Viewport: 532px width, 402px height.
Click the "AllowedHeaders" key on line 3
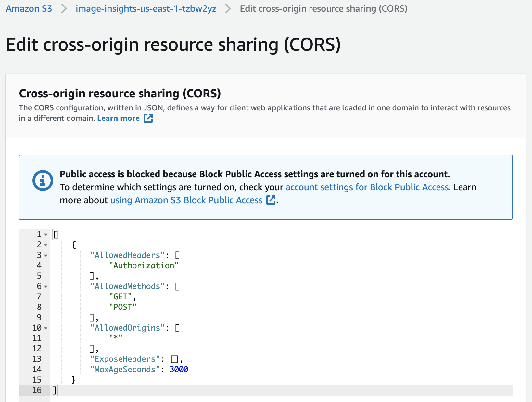127,255
